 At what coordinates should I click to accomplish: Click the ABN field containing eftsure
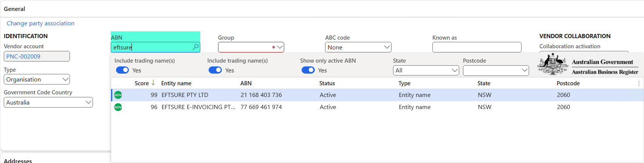pyautogui.click(x=155, y=47)
